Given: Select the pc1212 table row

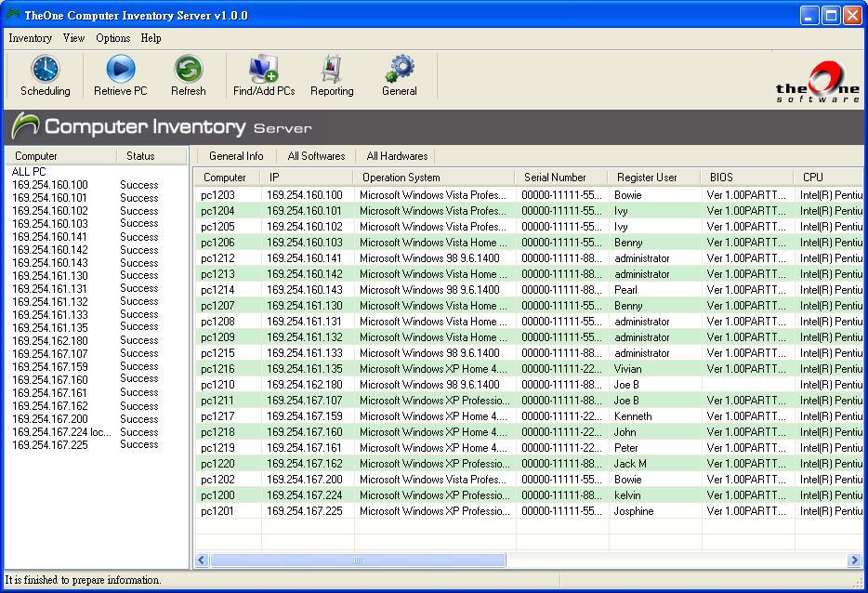Looking at the screenshot, I should pyautogui.click(x=531, y=258).
